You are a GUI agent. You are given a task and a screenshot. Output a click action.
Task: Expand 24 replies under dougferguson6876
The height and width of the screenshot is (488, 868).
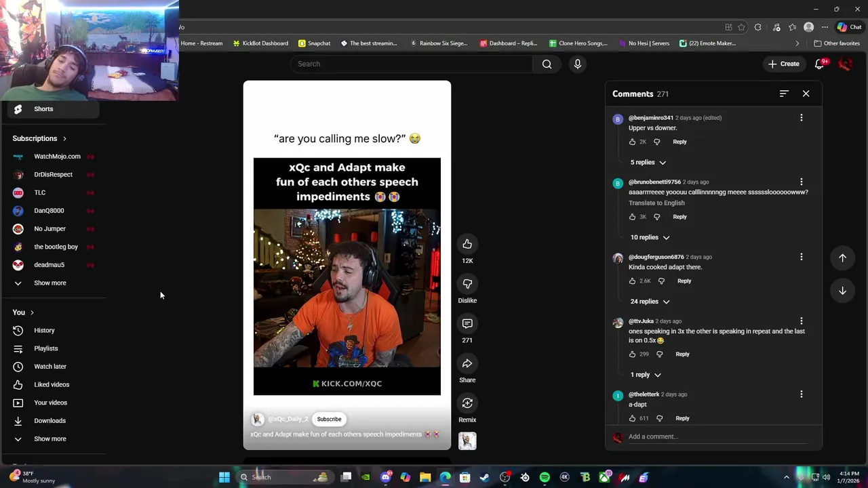pos(650,302)
